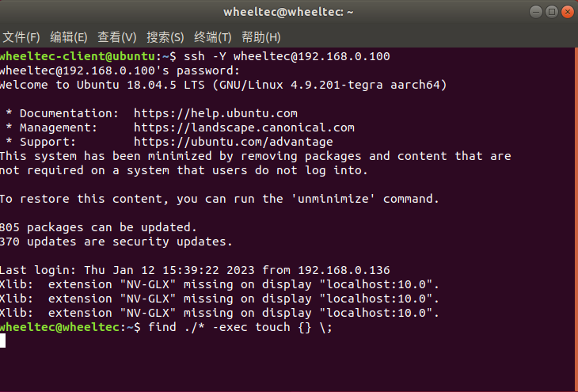Open the 查看(V) menu
Viewport: 578px width, 392px height.
point(117,37)
